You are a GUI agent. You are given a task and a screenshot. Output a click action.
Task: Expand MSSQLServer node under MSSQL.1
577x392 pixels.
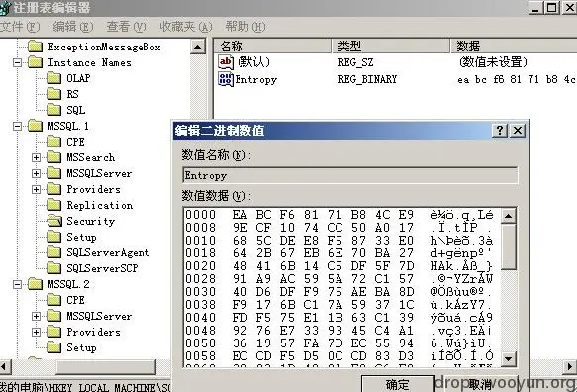[x=36, y=173]
